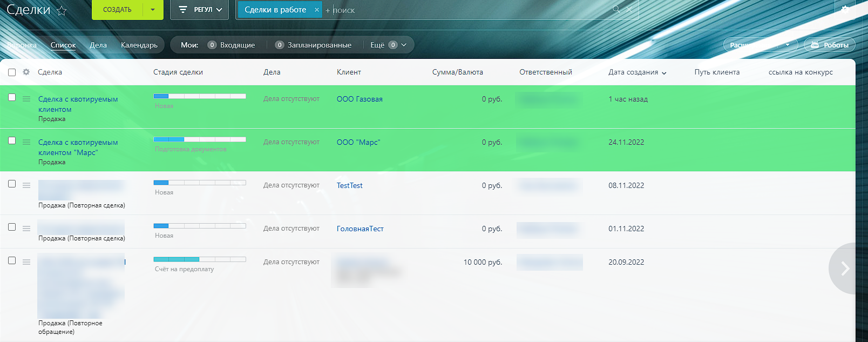Check the ООО "Марс" deal row checkbox
The width and height of the screenshot is (868, 342).
tap(12, 140)
